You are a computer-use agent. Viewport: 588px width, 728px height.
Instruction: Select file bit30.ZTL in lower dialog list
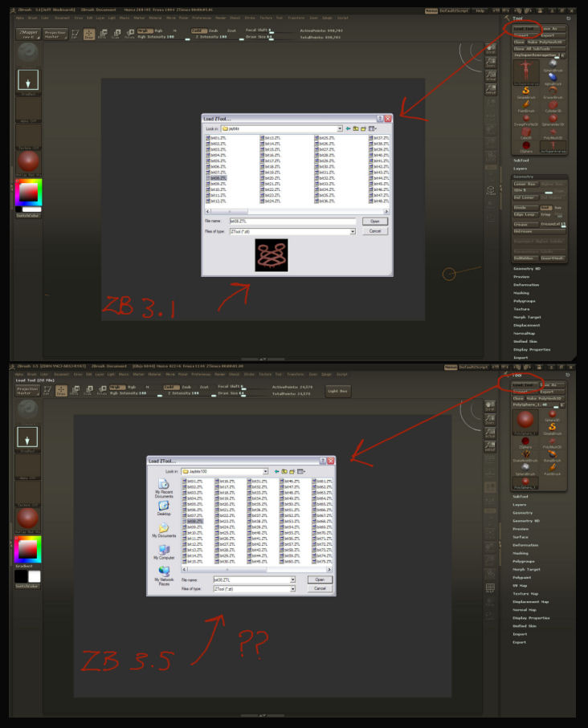(x=225, y=561)
